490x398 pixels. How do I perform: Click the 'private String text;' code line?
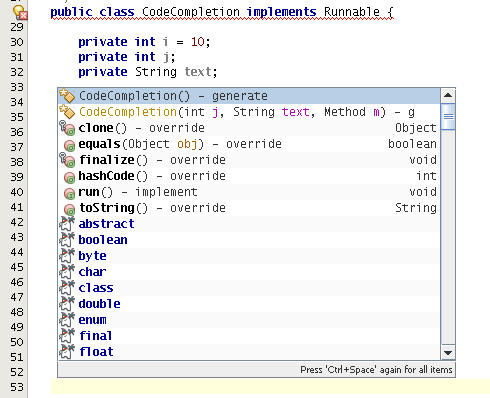pyautogui.click(x=148, y=72)
